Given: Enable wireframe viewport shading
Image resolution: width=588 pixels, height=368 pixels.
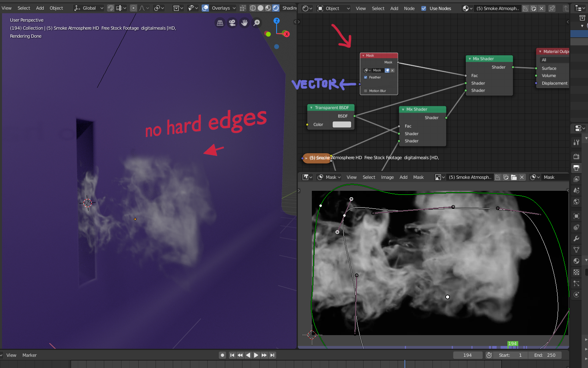Looking at the screenshot, I should pos(253,8).
